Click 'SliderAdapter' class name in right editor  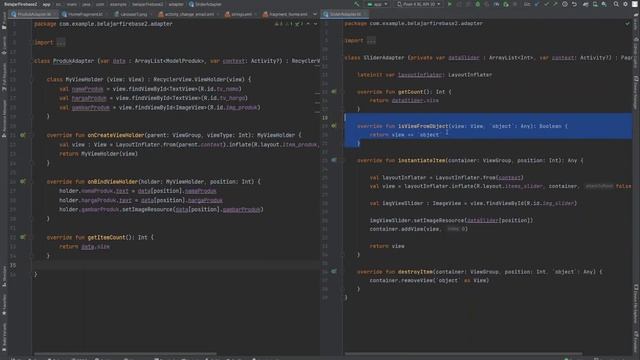tap(384, 58)
